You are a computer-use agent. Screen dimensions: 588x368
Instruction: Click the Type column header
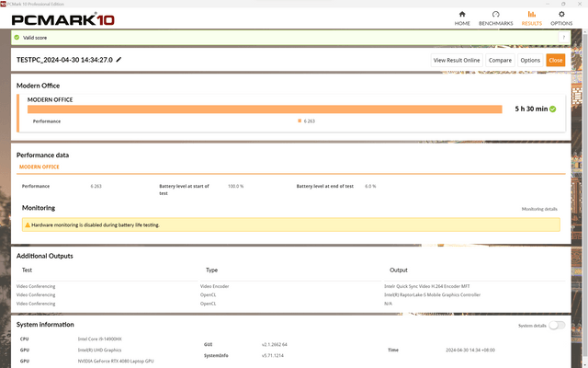point(211,270)
